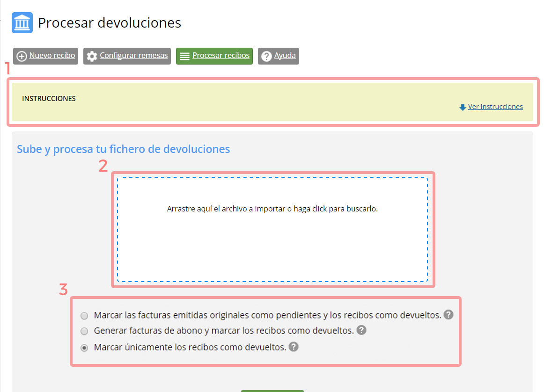Viewport: 544px width, 392px height.
Task: Open help for 'Generar facturas de abono' option
Action: pyautogui.click(x=361, y=330)
